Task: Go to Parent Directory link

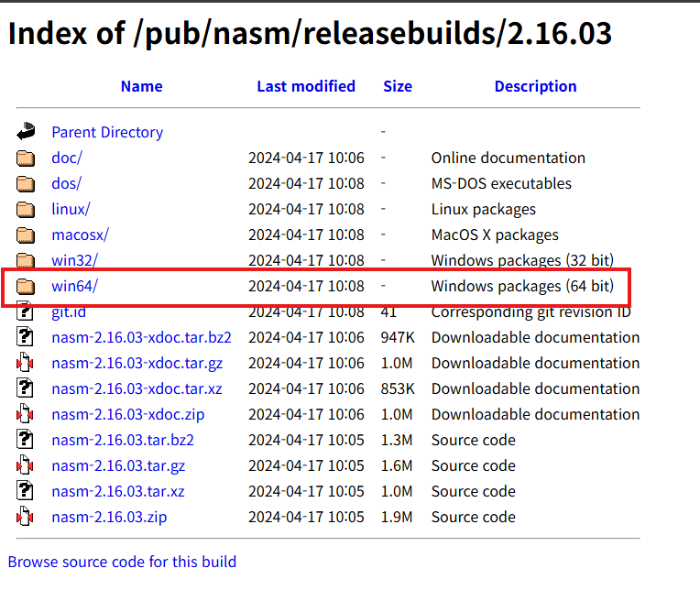Action: point(107,132)
